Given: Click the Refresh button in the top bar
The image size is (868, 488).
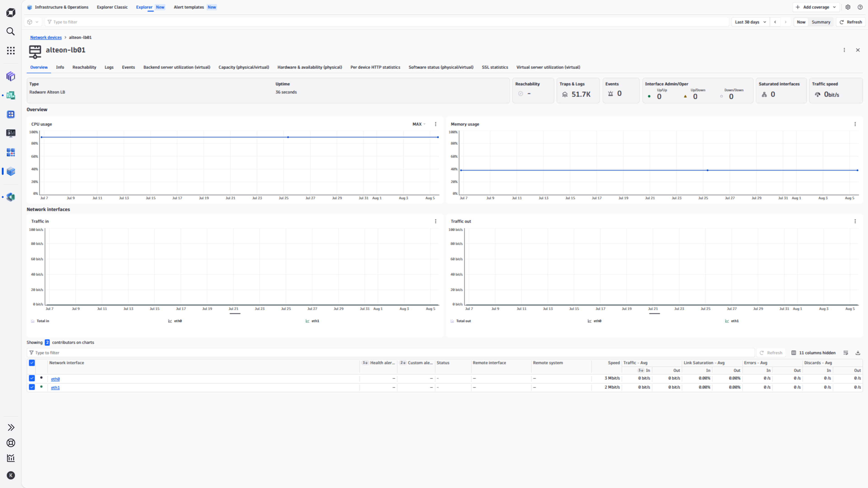Looking at the screenshot, I should tap(850, 22).
